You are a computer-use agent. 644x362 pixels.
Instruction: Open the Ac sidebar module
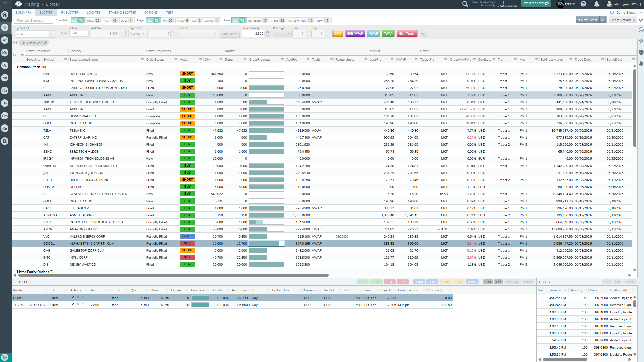coord(5,78)
